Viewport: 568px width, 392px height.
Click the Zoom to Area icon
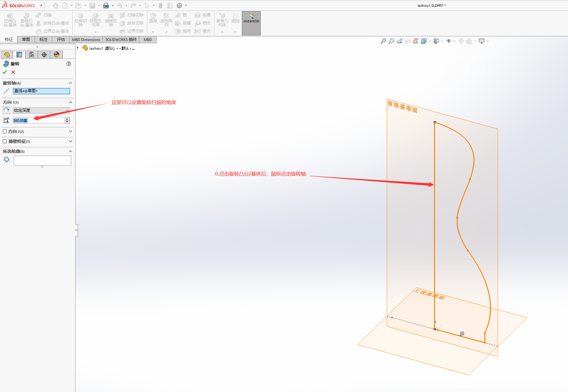392,41
